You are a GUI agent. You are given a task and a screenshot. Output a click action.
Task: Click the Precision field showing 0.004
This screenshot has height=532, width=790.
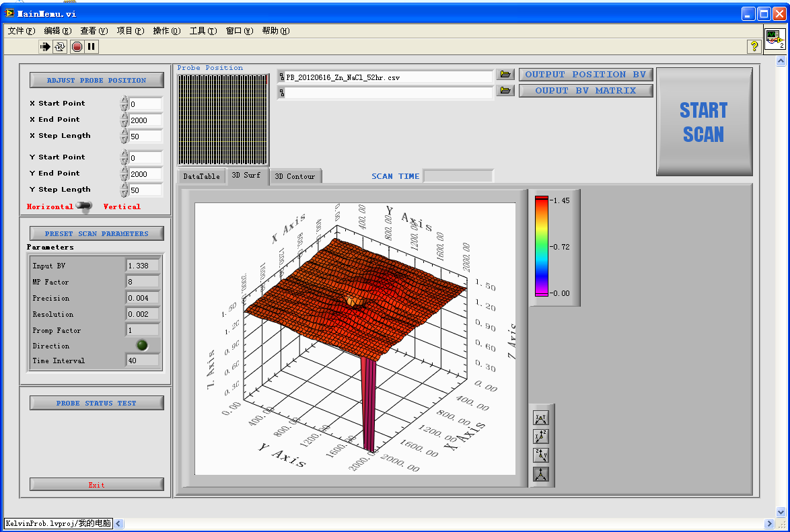point(143,298)
